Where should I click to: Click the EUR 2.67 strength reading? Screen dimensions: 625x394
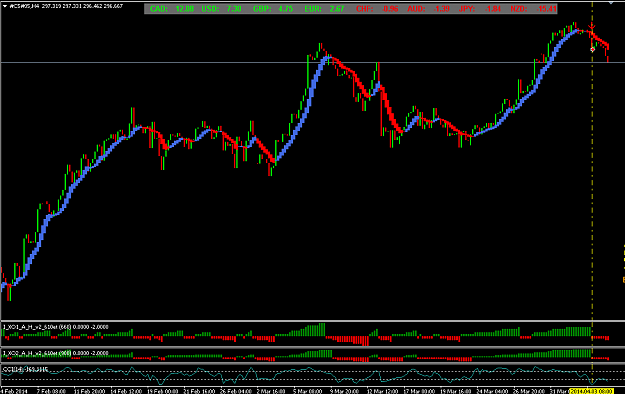[x=324, y=9]
